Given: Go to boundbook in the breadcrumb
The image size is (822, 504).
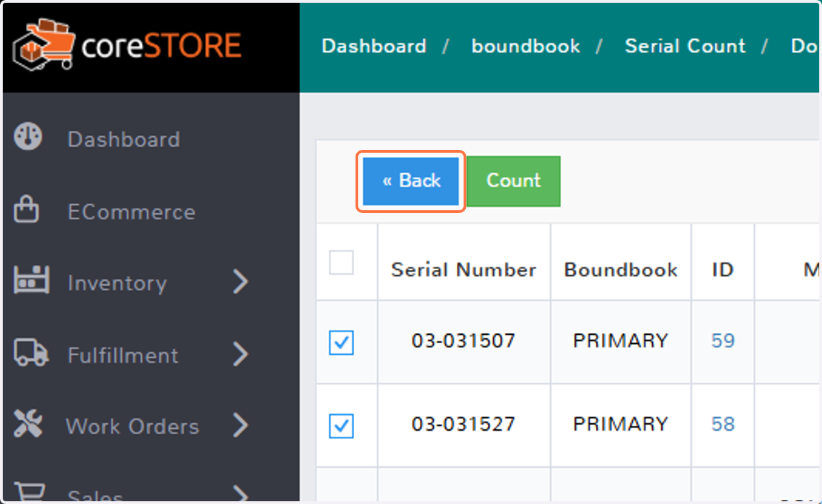Looking at the screenshot, I should click(x=526, y=47).
